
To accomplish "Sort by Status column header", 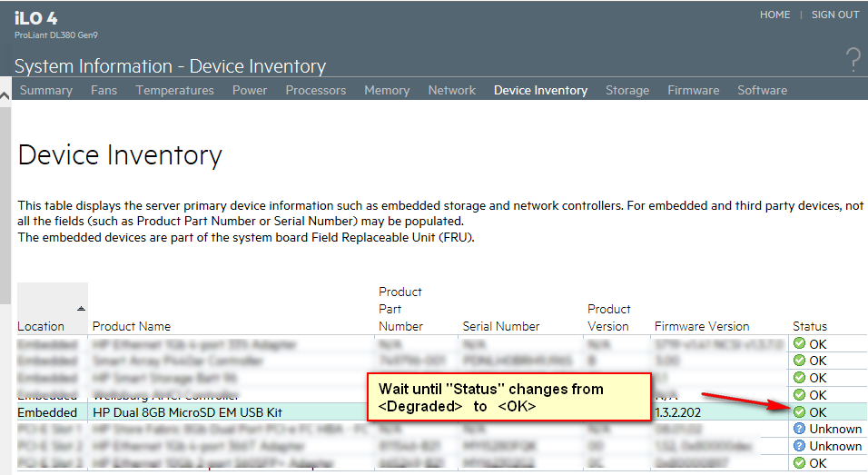I will coord(809,326).
